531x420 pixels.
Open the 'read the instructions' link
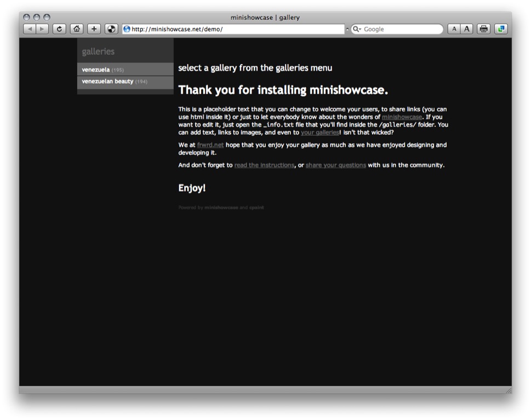pos(264,165)
